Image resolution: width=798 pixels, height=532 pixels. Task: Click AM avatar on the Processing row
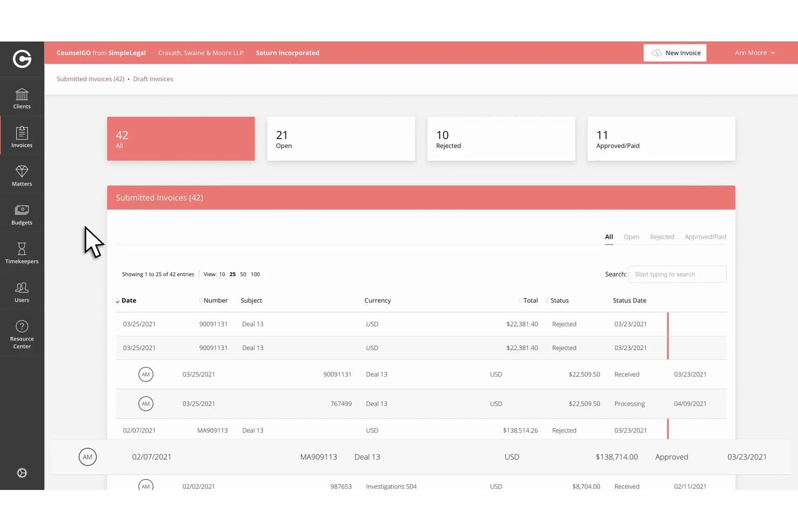coord(146,404)
